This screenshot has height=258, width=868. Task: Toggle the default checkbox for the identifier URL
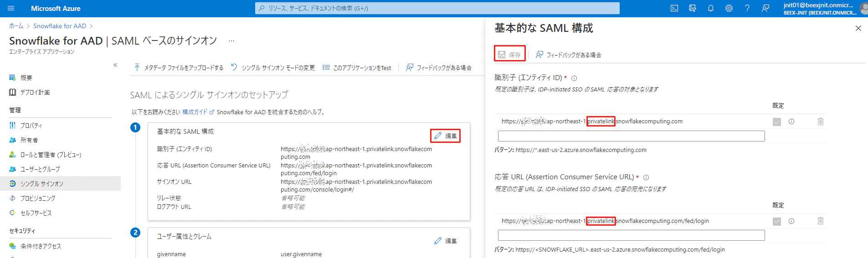777,121
